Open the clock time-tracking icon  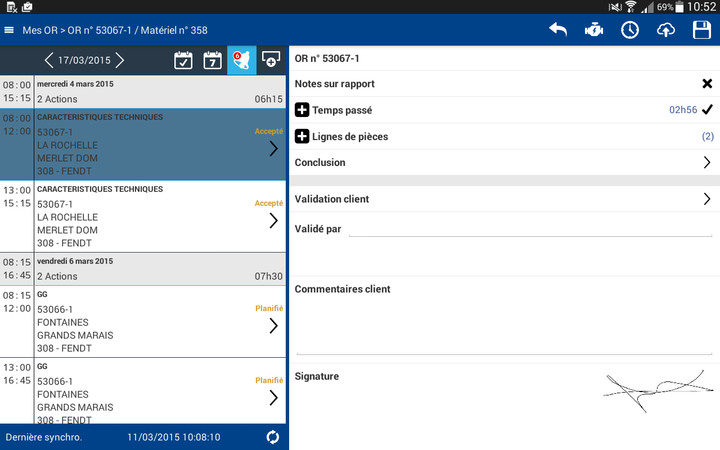[630, 30]
